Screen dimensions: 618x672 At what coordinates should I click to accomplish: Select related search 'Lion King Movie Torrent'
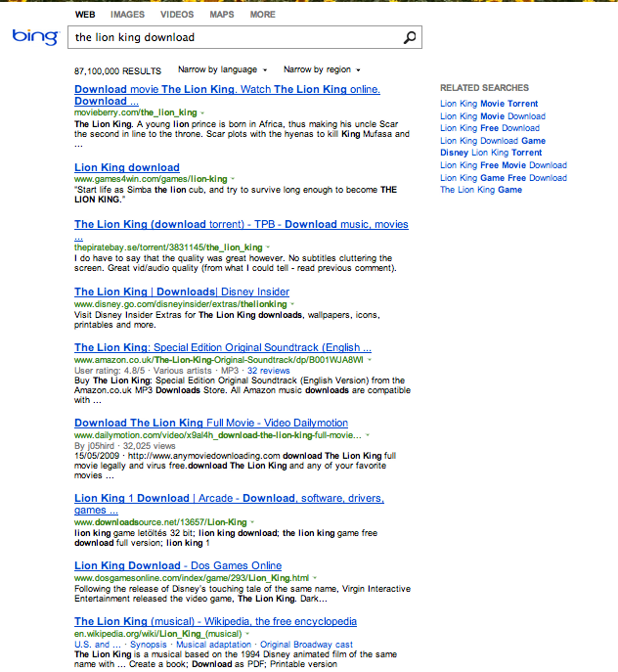click(x=489, y=104)
